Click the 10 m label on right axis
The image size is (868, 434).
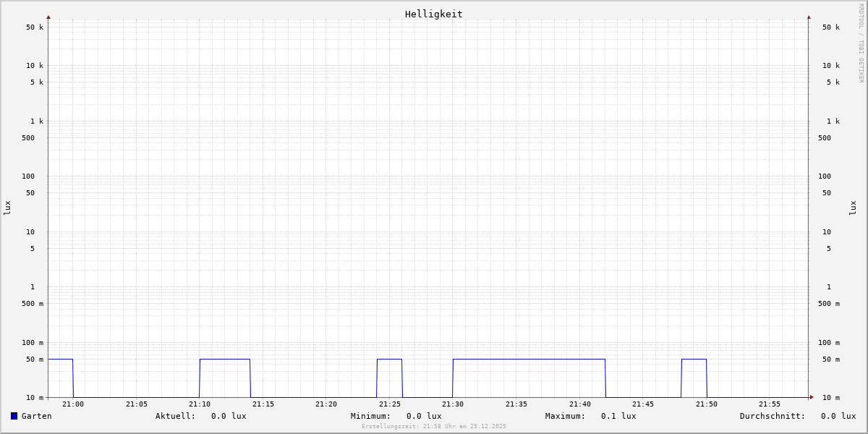pos(831,398)
